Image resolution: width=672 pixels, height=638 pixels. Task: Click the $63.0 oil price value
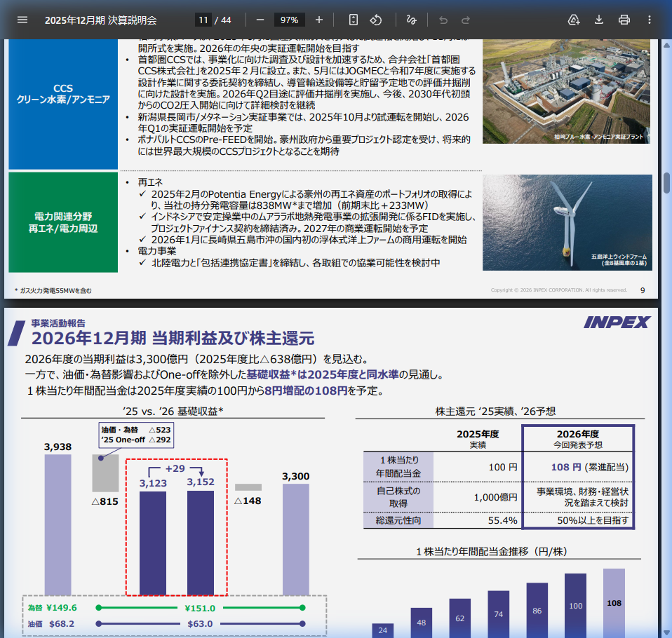200,624
